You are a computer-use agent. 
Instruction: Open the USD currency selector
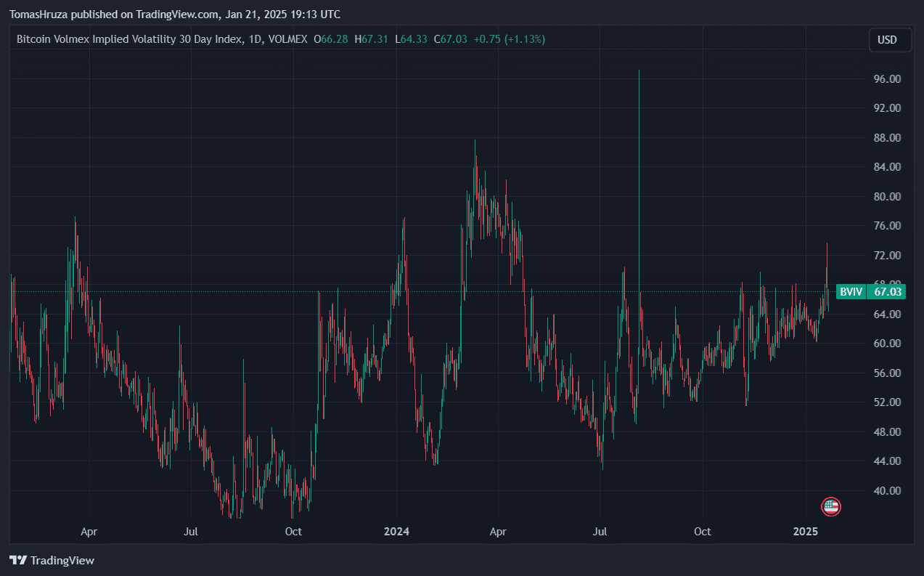pyautogui.click(x=890, y=39)
